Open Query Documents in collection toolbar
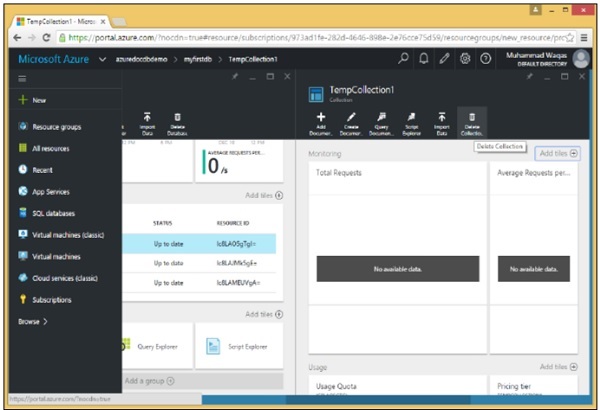The height and width of the screenshot is (410, 600). 381,123
